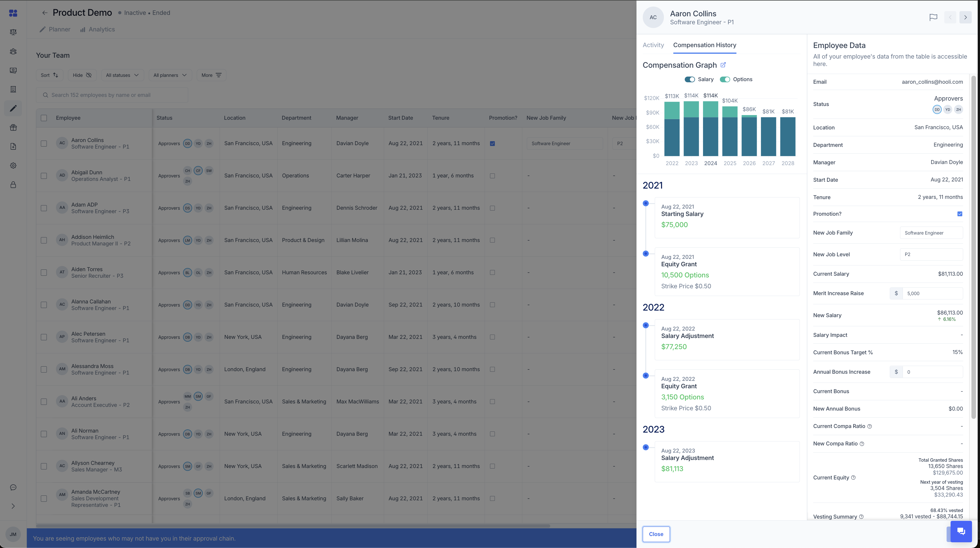980x548 pixels.
Task: Flag Aaron Collins using the flag icon
Action: pos(933,17)
